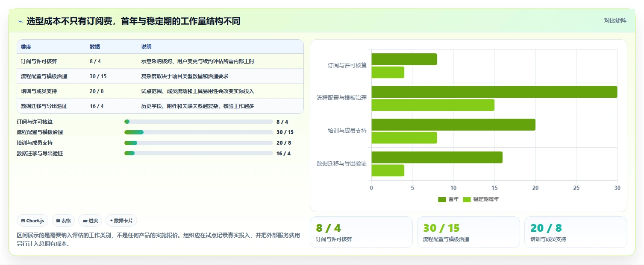644x265 pixels.
Task: Open the 20 / 8 培训与成员支持 data card
Action: point(576,232)
